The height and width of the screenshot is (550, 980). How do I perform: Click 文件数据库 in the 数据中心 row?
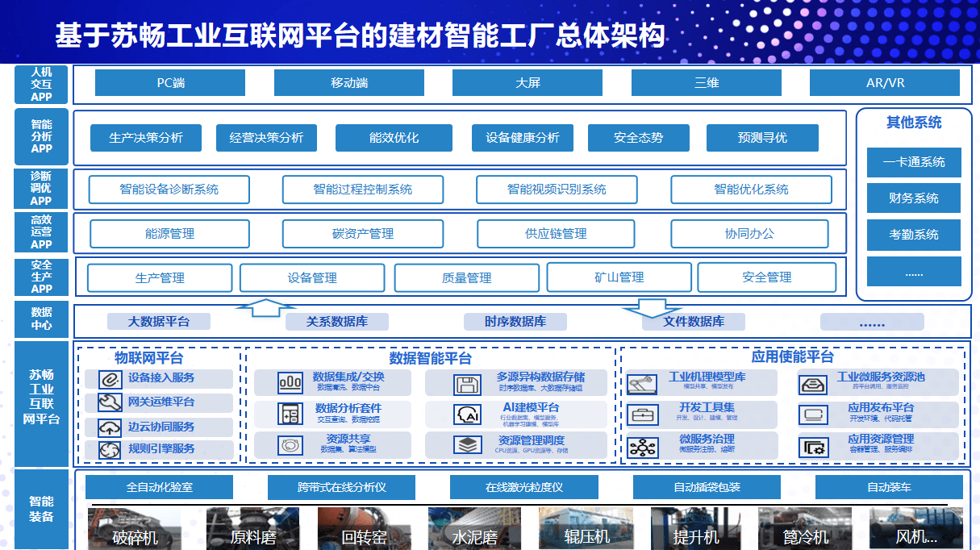point(694,322)
